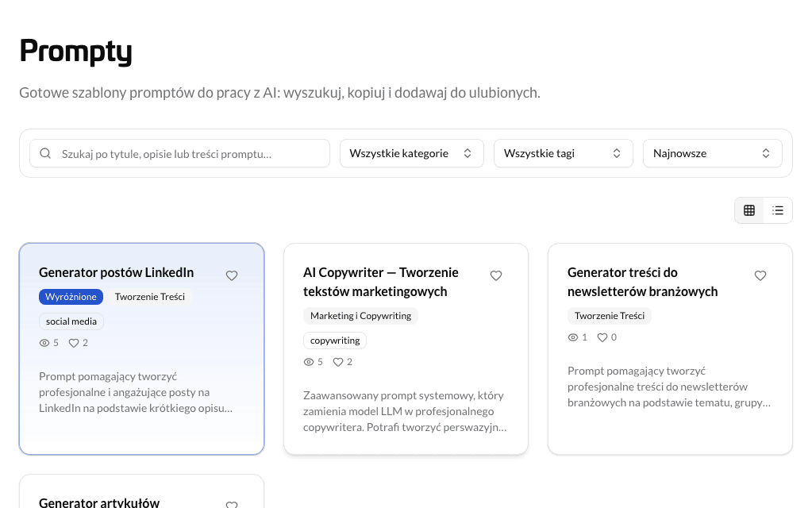Screen dimensions: 812x508
Task: Click Tworzenie Treści tag on newsletter card
Action: [610, 316]
